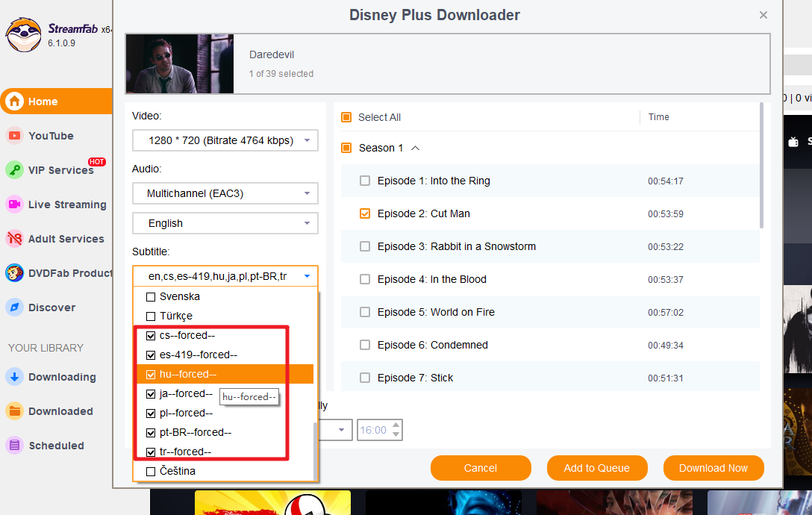Screen dimensions: 812x515
Task: Click the Discover compass icon
Action: click(x=14, y=308)
